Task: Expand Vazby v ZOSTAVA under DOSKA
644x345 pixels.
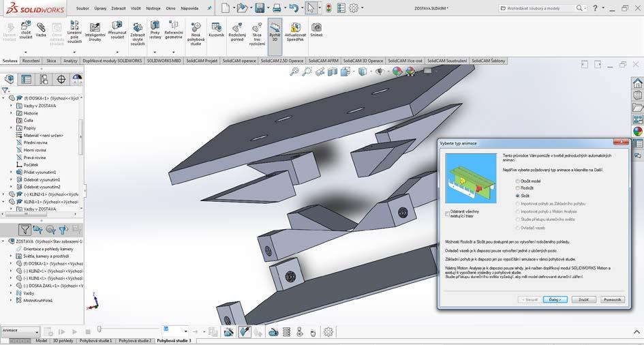Action: pyautogui.click(x=11, y=106)
